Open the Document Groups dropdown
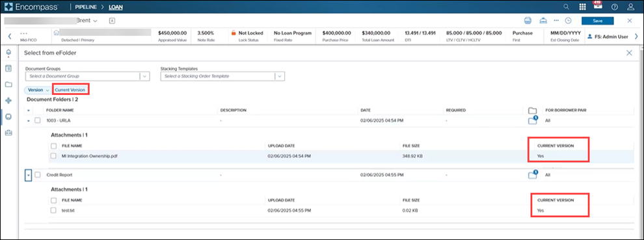 click(x=87, y=76)
